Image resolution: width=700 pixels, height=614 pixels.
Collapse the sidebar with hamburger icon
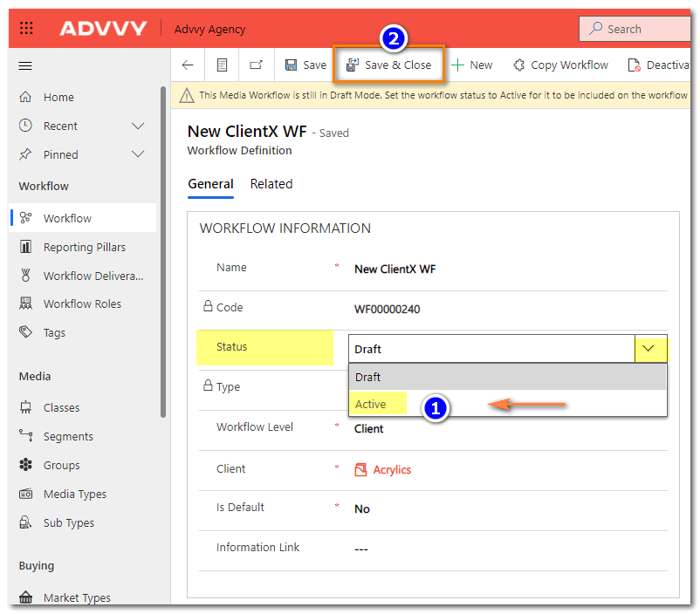25,65
